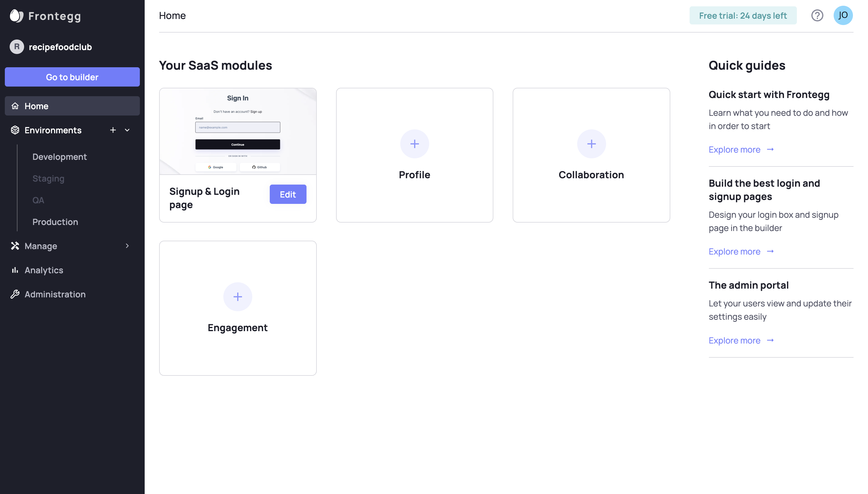Viewport: 868px width, 494px height.
Task: Click the Frontegg egg logo icon
Action: 16,16
